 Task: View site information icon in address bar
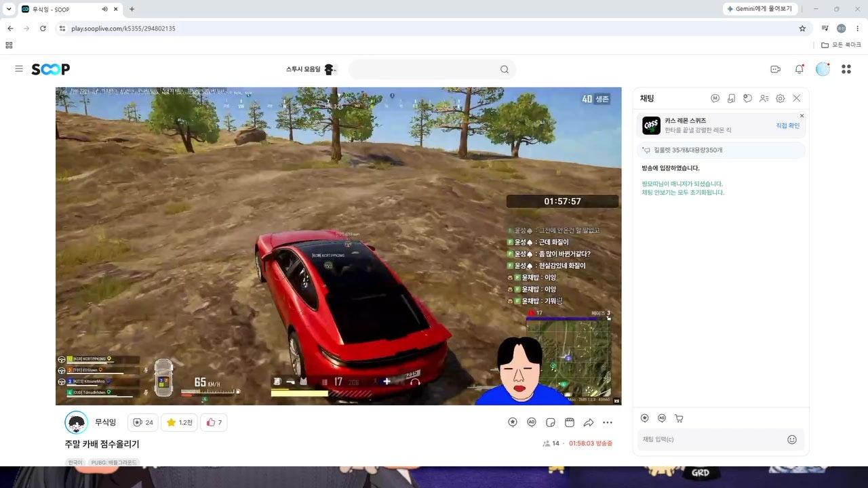click(x=62, y=28)
